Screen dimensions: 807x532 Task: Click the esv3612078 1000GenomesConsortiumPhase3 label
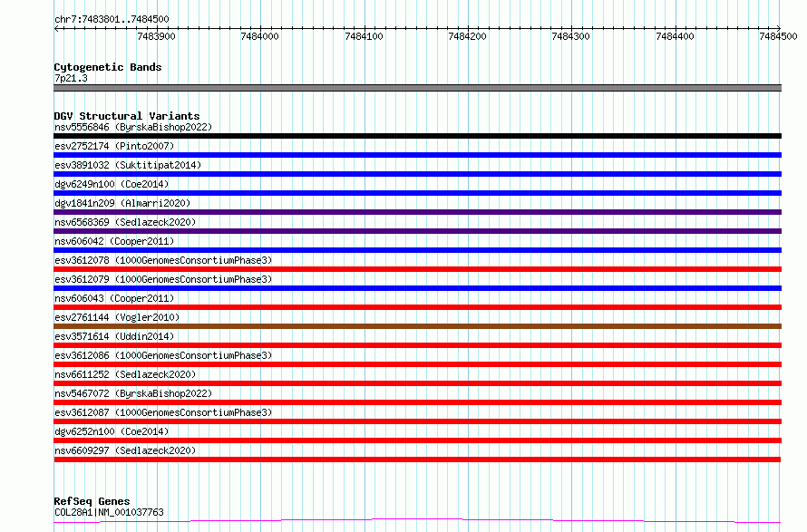tap(163, 260)
